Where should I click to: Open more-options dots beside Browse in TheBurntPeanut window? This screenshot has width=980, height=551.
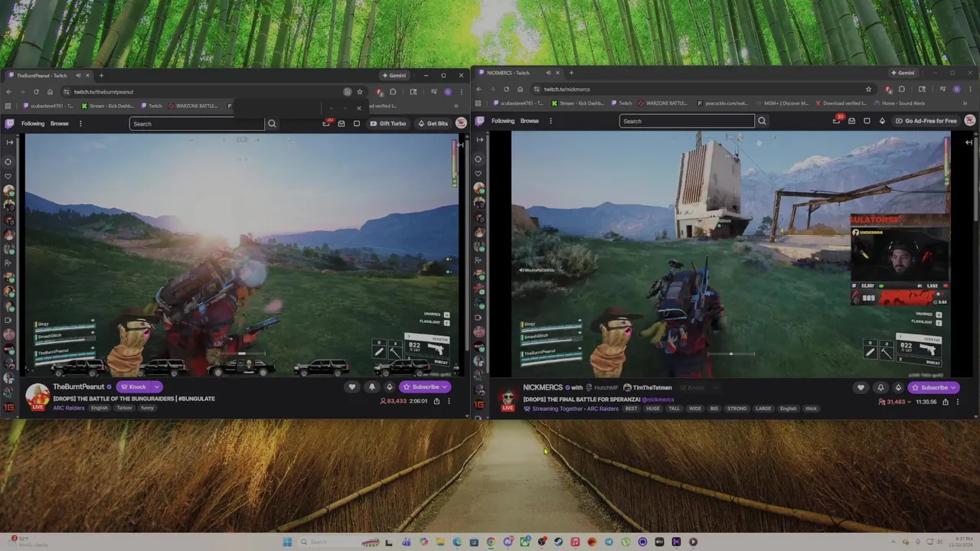click(80, 123)
